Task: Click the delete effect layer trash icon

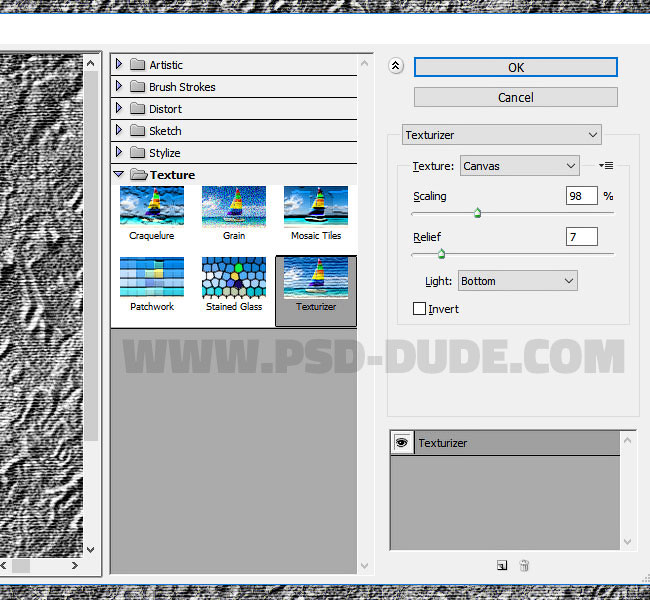Action: pos(524,565)
